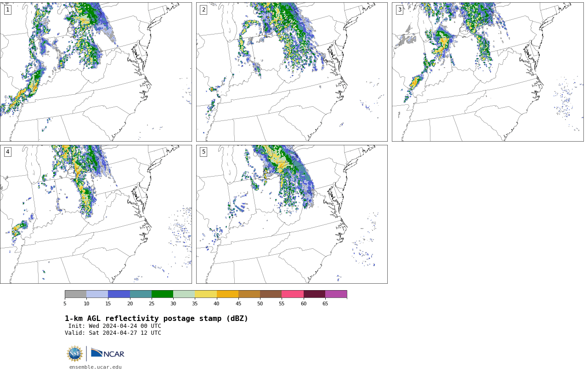This screenshot has width=588, height=372.
Task: Open ensemble member 5 reflectivity map
Action: point(292,214)
